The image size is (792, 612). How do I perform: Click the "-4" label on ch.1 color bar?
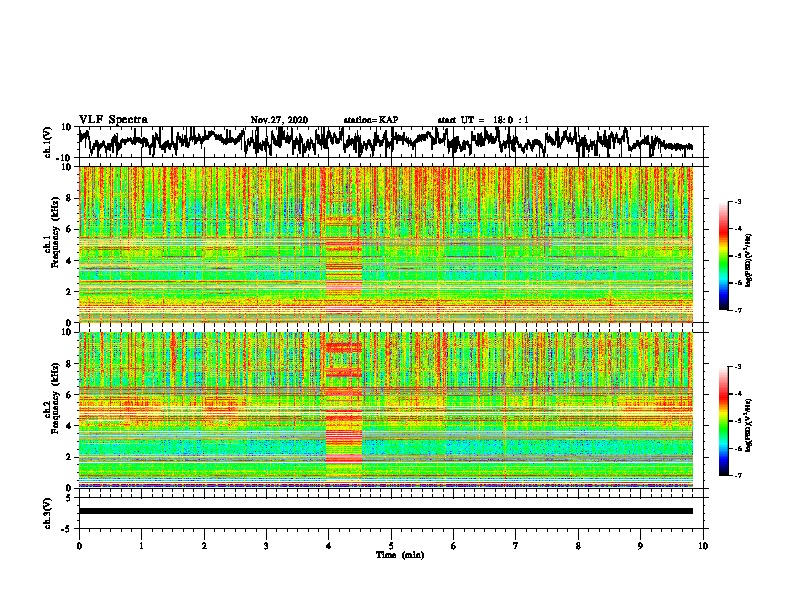pyautogui.click(x=738, y=229)
